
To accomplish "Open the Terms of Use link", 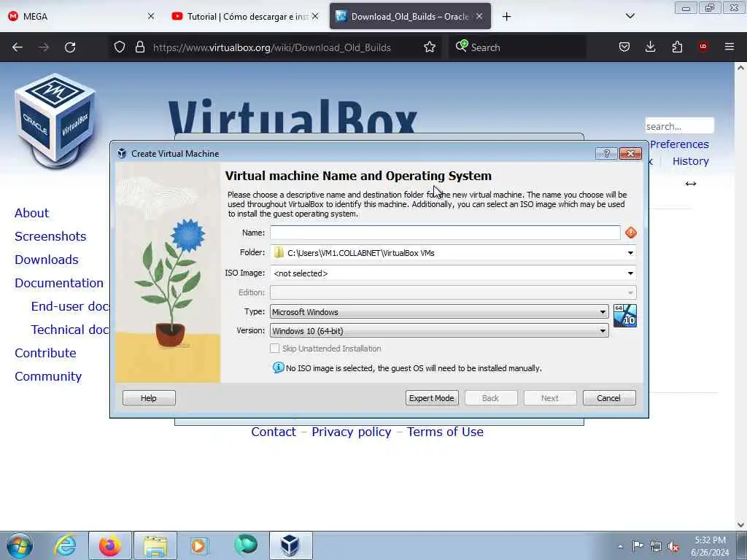I will pyautogui.click(x=445, y=432).
